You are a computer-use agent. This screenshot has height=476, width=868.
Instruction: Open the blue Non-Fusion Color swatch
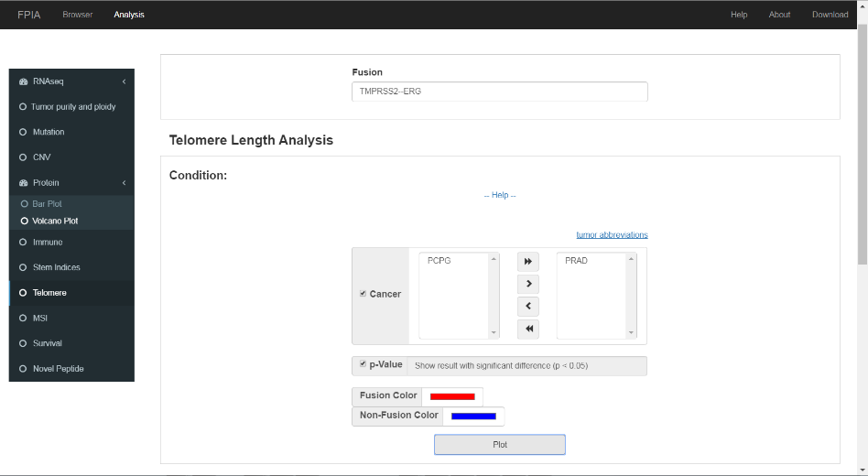[x=473, y=416]
